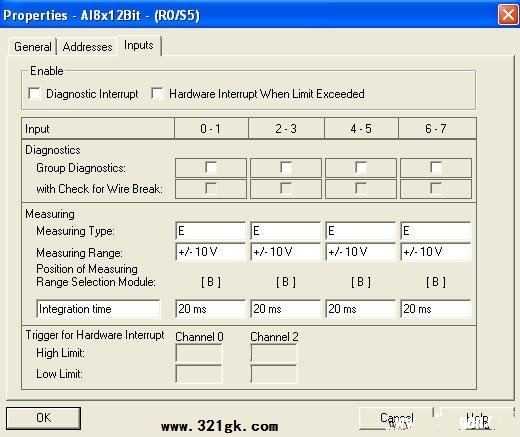The width and height of the screenshot is (520, 437).
Task: Check Group Diagnostics for inputs 6-7
Action: (x=436, y=168)
